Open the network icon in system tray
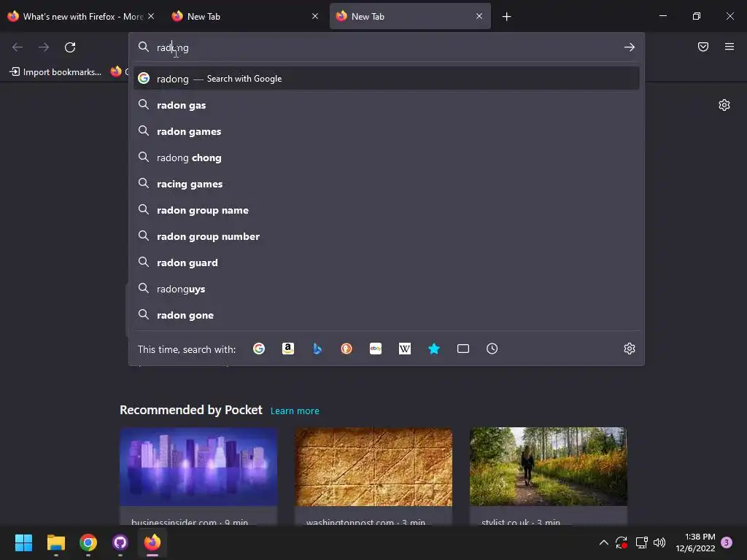Viewport: 747px width, 560px height. click(641, 542)
